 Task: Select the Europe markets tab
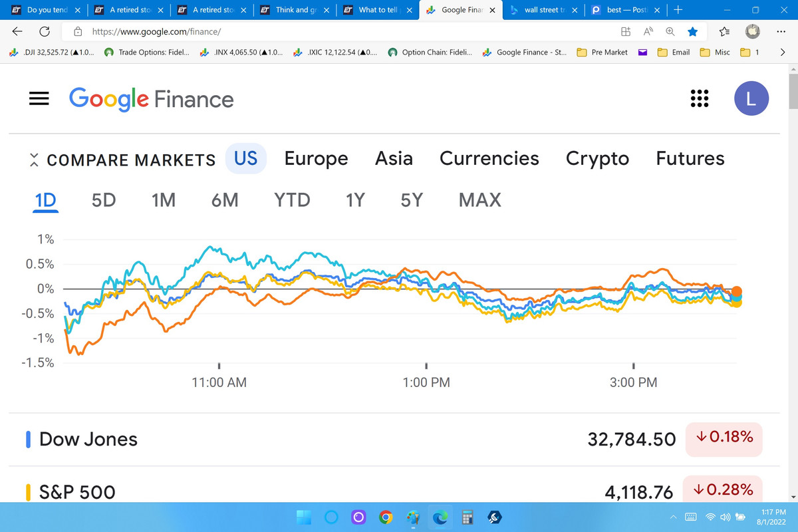pos(316,158)
